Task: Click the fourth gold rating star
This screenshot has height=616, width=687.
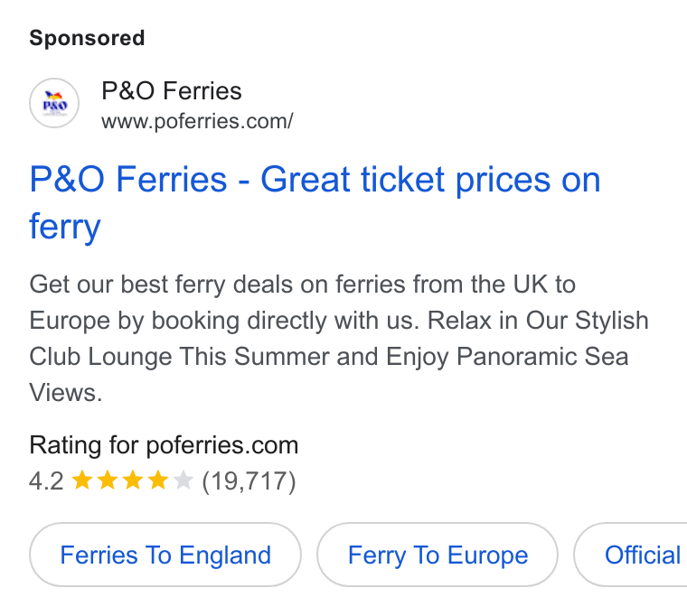Action: (x=158, y=480)
